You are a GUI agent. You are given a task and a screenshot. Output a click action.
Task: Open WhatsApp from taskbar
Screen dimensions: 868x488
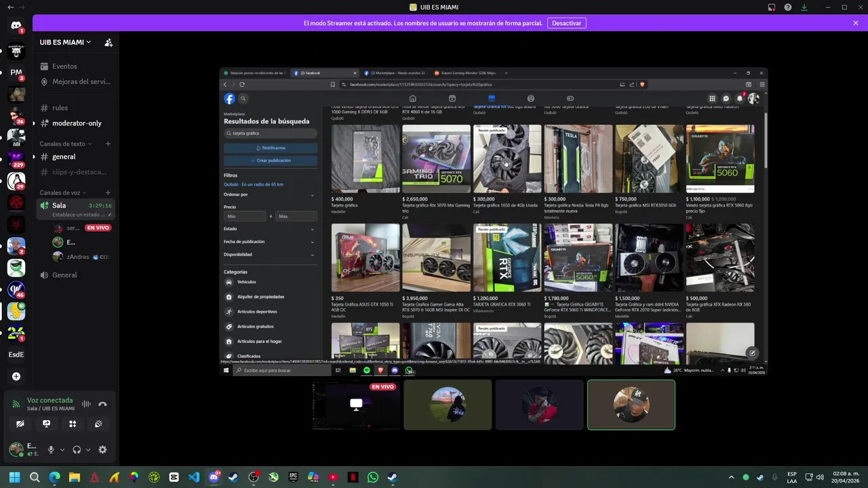372,477
